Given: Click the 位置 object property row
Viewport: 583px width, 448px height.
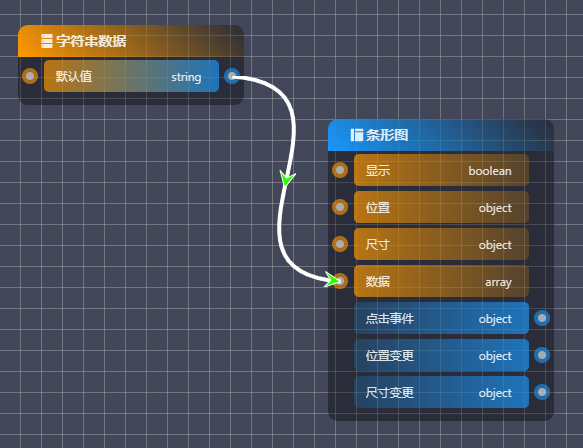Looking at the screenshot, I should [x=441, y=207].
